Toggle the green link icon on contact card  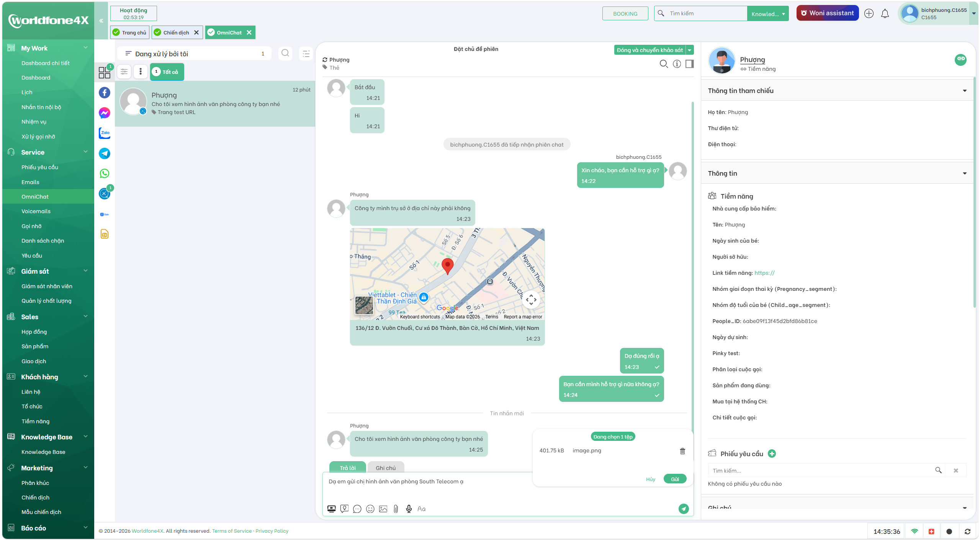(960, 59)
